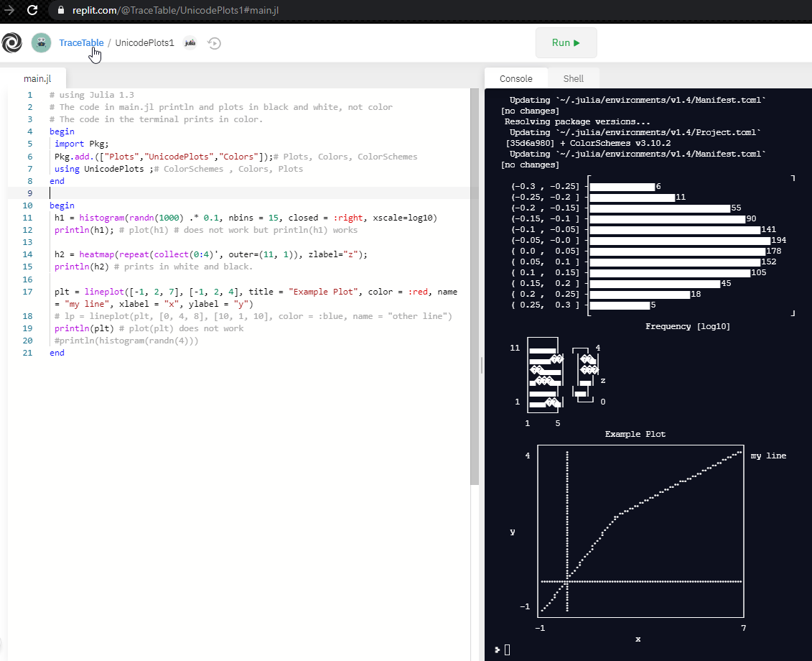Image resolution: width=812 pixels, height=661 pixels.
Task: Click the '[35d6a980] + ColorSchemes v3.10.2' line
Action: point(588,143)
